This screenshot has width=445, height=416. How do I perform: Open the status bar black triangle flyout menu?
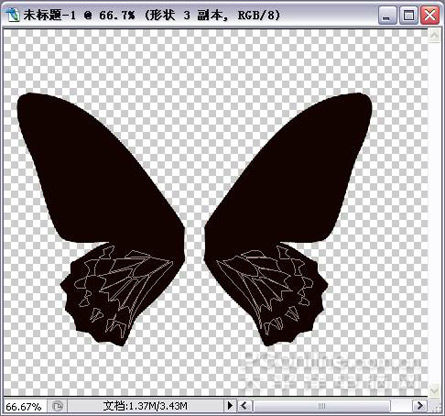[x=230, y=406]
